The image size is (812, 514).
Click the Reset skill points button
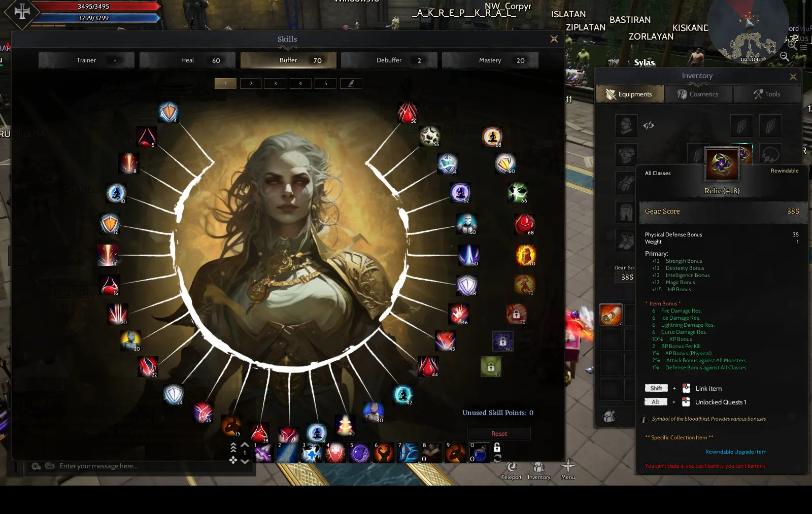(x=499, y=433)
